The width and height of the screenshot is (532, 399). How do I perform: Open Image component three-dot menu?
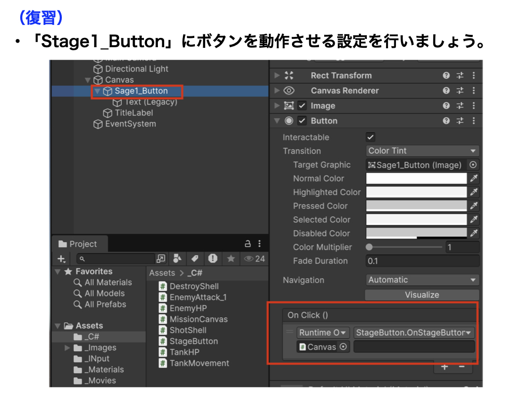pos(473,106)
